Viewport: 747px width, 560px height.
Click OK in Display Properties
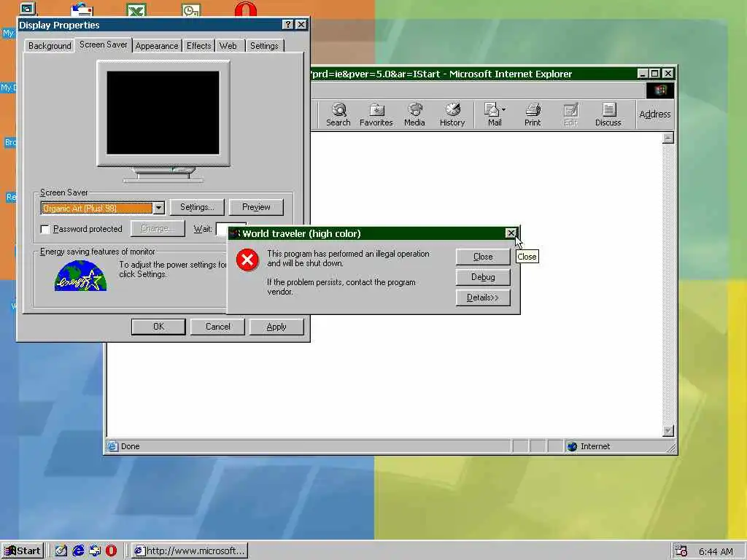point(158,327)
